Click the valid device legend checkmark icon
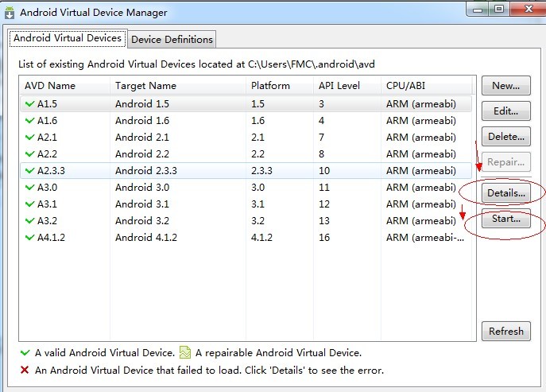Screen dimensions: 546x392 25,352
